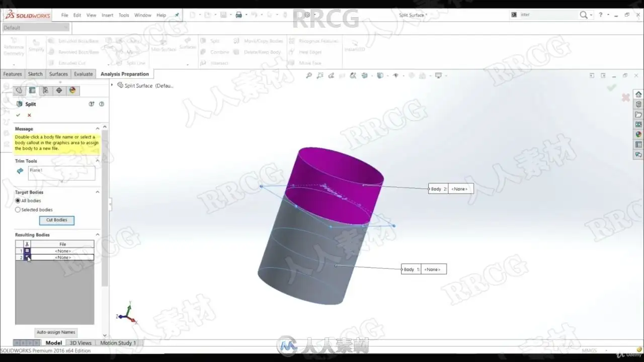Switch to the Features tab
The height and width of the screenshot is (362, 644).
pyautogui.click(x=13, y=74)
